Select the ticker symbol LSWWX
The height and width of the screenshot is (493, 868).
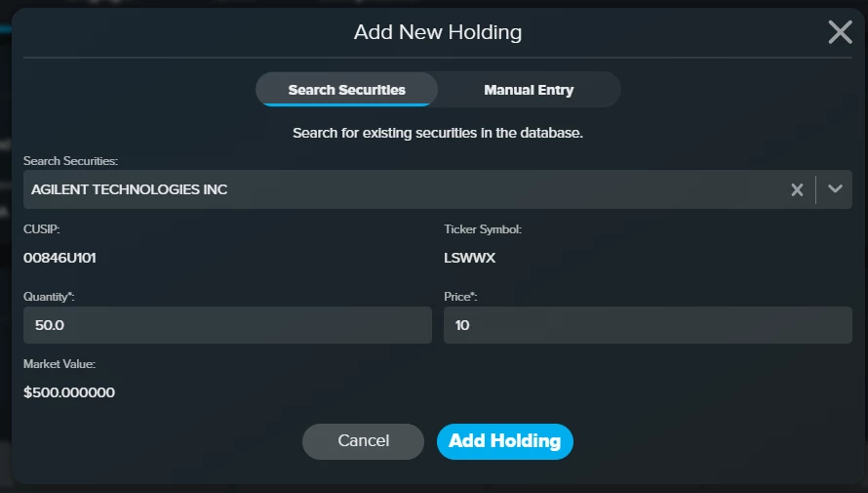tap(469, 258)
